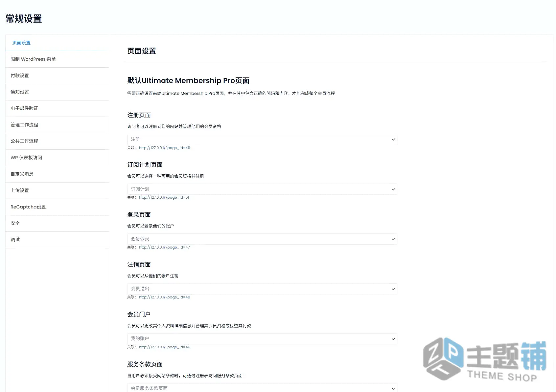Click the 注册页面 section heading
The width and height of the screenshot is (556, 392).
tap(139, 115)
